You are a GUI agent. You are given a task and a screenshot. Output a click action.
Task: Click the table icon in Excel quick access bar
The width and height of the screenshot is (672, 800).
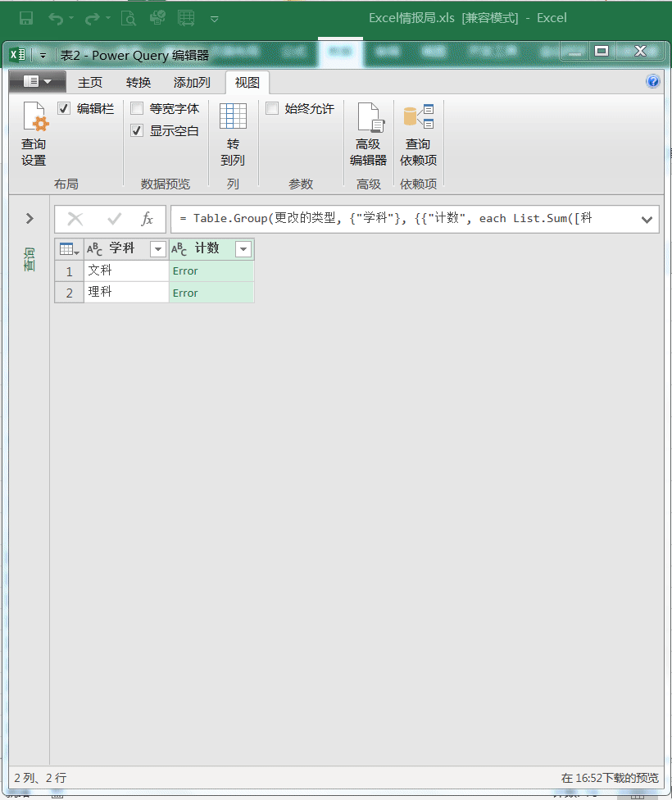coord(186,18)
